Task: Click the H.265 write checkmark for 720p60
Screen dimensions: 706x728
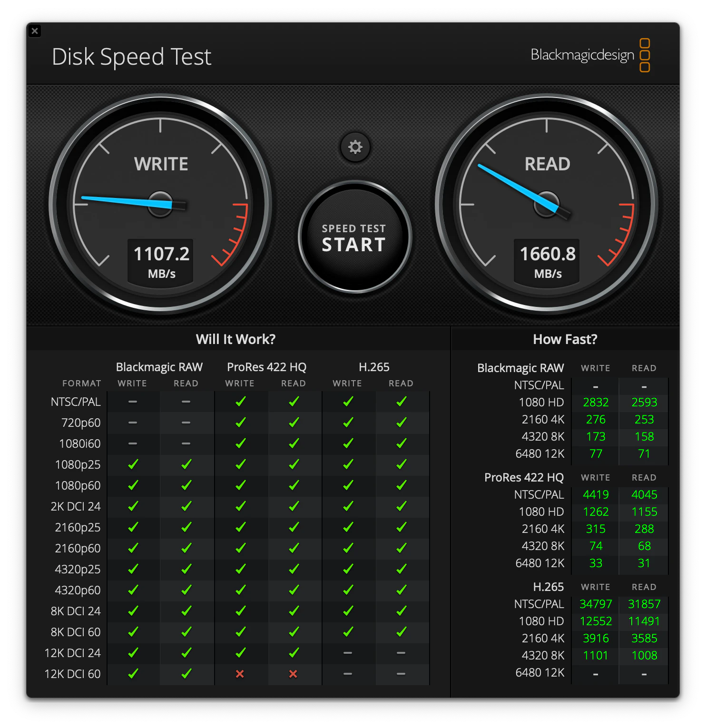Action: (x=348, y=423)
